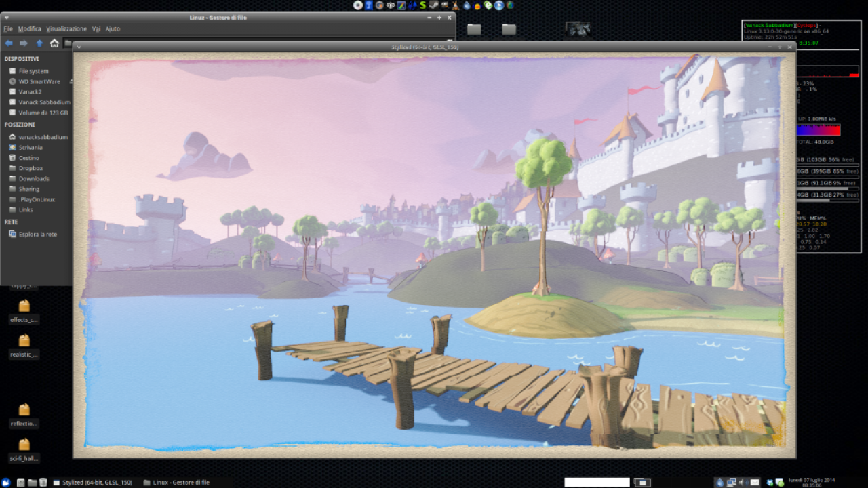Click the effects_c... desktop folder icon
This screenshot has height=488, width=868.
coord(24,306)
